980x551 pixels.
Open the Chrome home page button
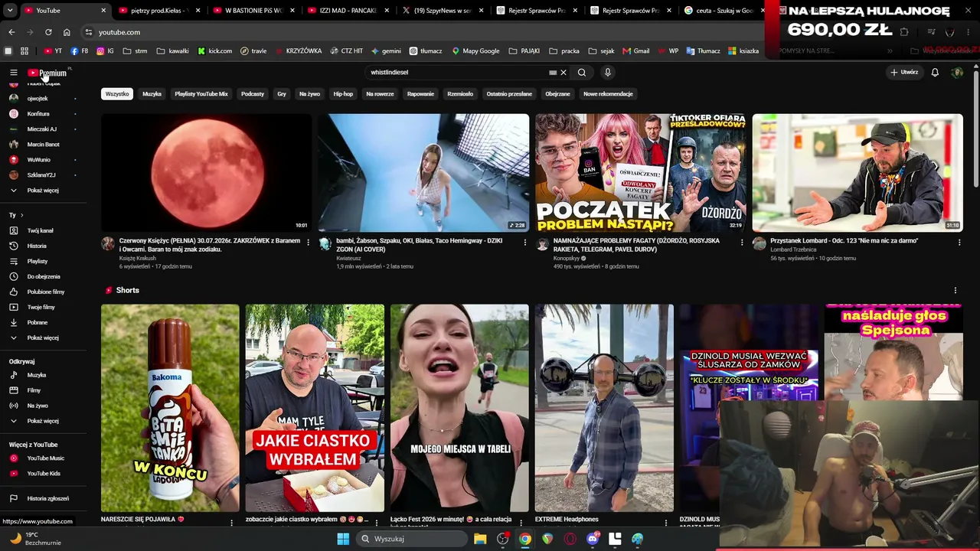click(67, 32)
